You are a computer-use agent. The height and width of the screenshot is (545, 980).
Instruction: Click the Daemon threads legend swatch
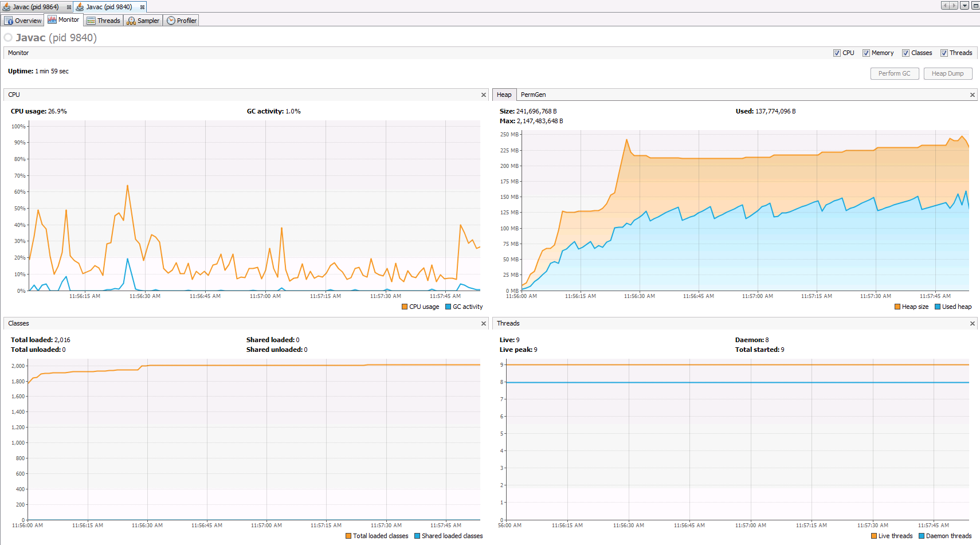coord(922,536)
